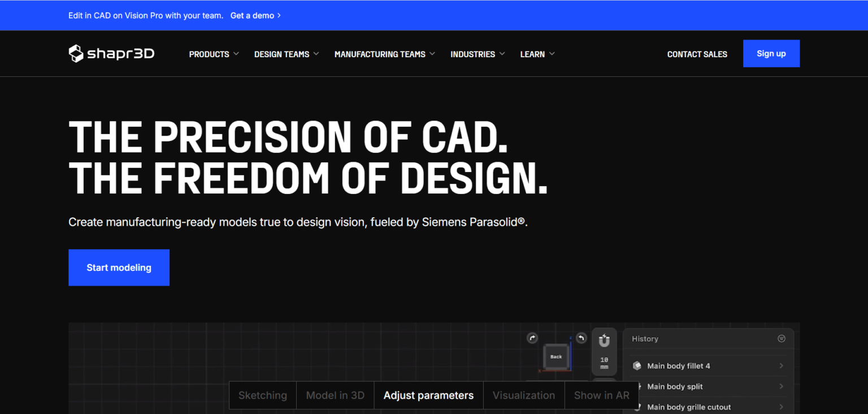The image size is (868, 414).
Task: Adjust the 10 mm snap increment value
Action: [x=604, y=363]
